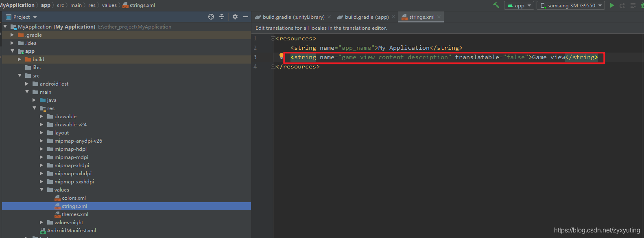
Task: Click the app_name string line in editor
Action: pyautogui.click(x=376, y=48)
